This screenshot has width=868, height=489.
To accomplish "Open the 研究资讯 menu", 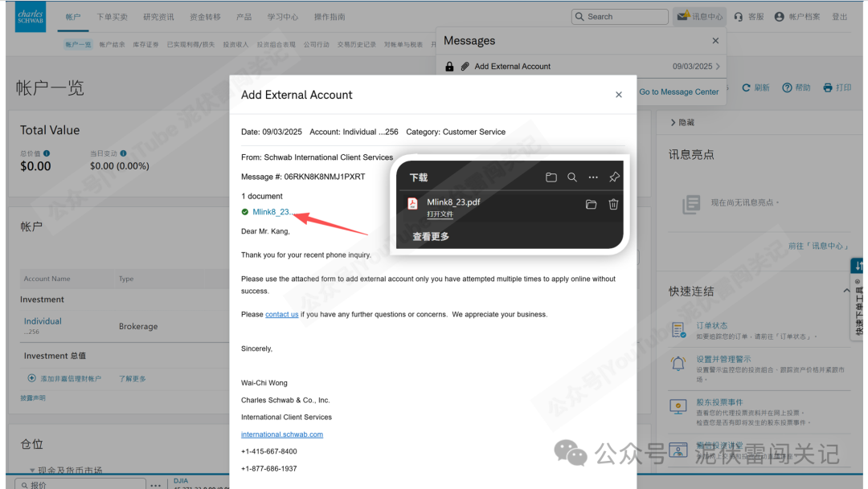I will (x=159, y=17).
